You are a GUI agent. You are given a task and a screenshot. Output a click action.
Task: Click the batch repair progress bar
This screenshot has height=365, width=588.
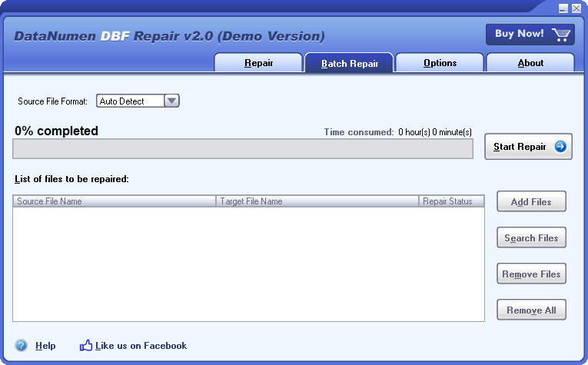pos(243,149)
